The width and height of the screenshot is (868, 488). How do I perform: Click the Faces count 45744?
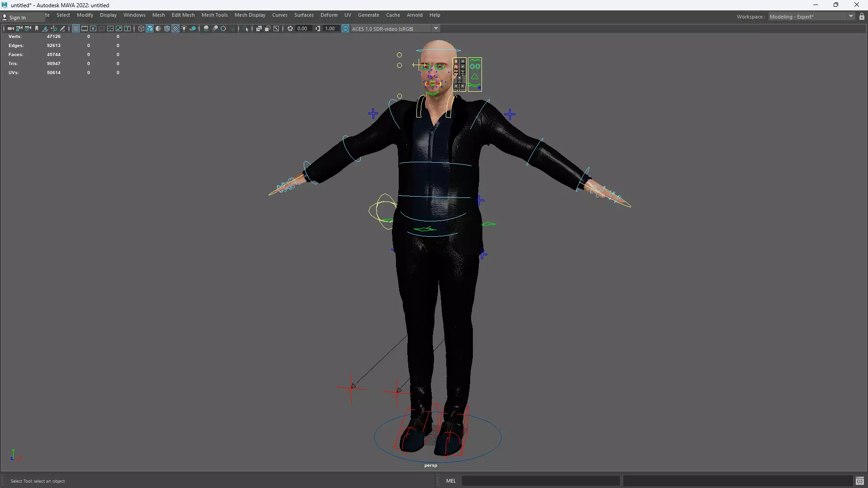pyautogui.click(x=54, y=55)
